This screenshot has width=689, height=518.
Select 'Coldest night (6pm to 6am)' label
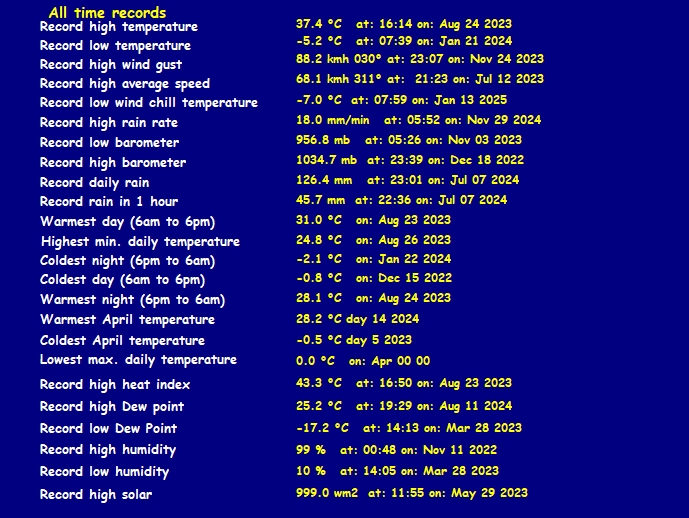tap(127, 261)
